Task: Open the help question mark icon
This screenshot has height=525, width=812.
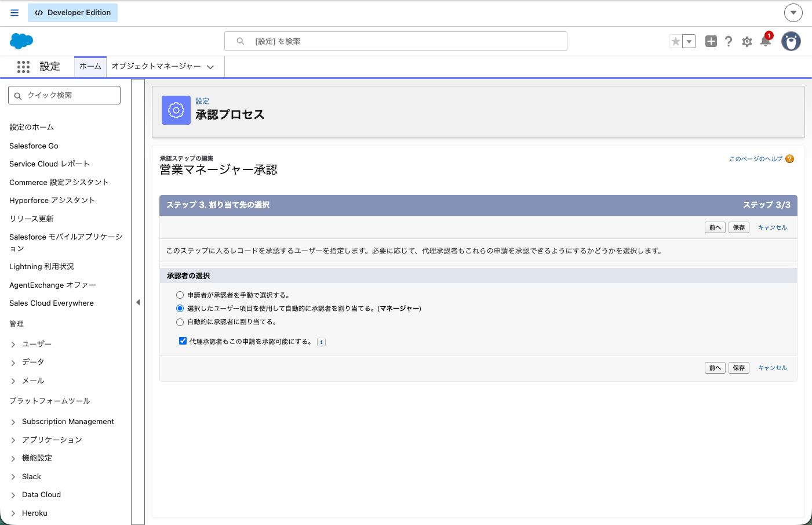Action: 729,41
